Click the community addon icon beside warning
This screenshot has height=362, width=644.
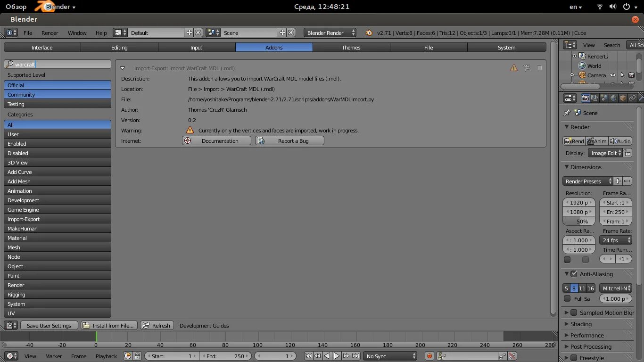(x=527, y=68)
